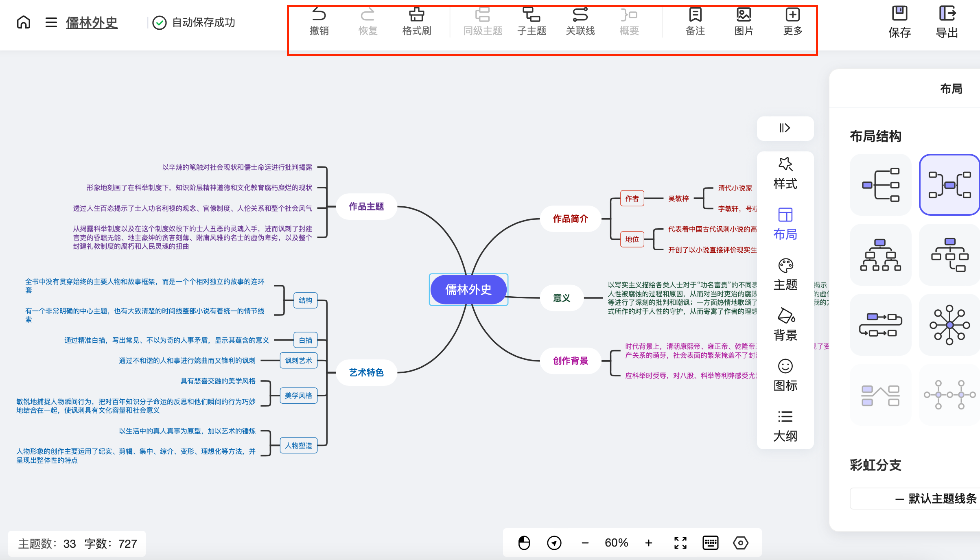Image resolution: width=980 pixels, height=560 pixels.
Task: Select the 作品主题 branch node
Action: [x=366, y=207]
